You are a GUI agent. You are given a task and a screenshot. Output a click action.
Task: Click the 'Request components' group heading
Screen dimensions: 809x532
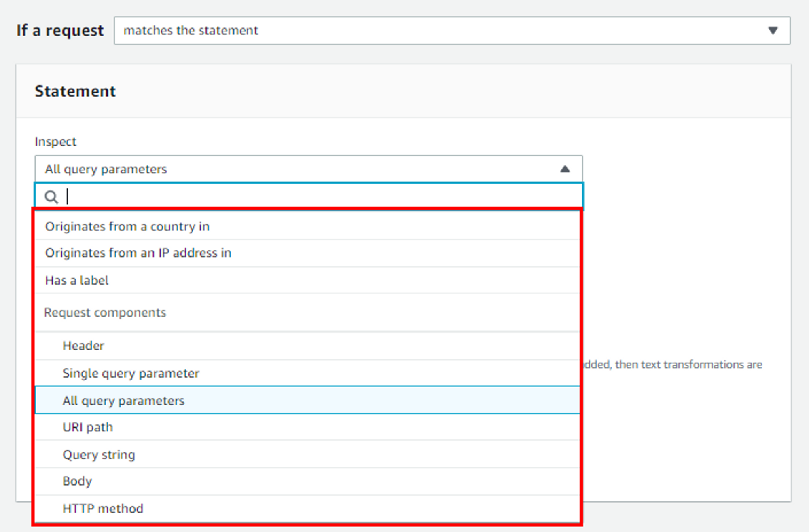[105, 312]
